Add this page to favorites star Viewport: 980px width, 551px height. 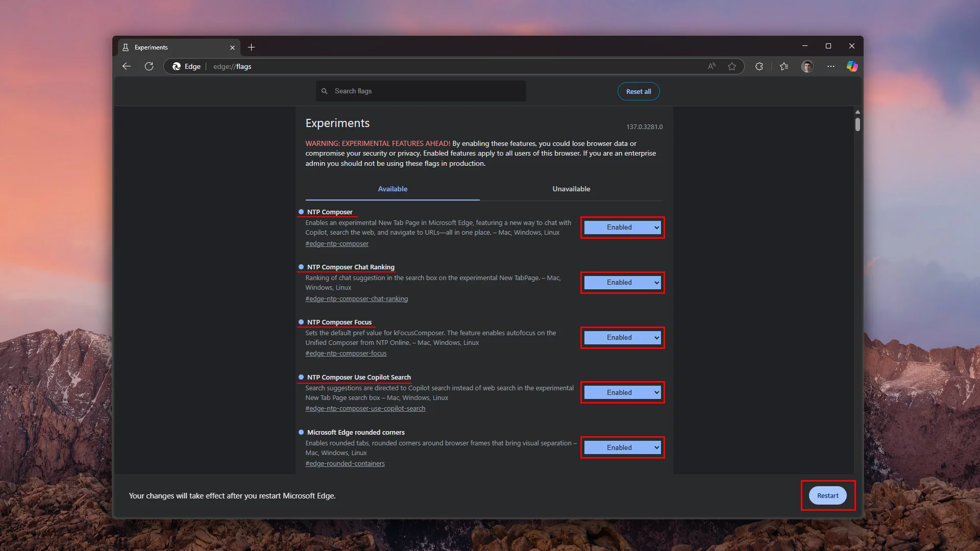(x=732, y=66)
